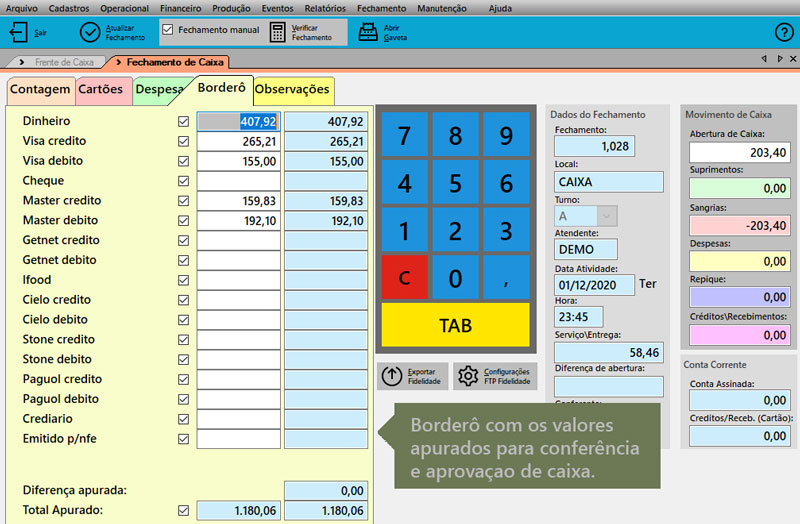Click the red C clear button

(405, 279)
